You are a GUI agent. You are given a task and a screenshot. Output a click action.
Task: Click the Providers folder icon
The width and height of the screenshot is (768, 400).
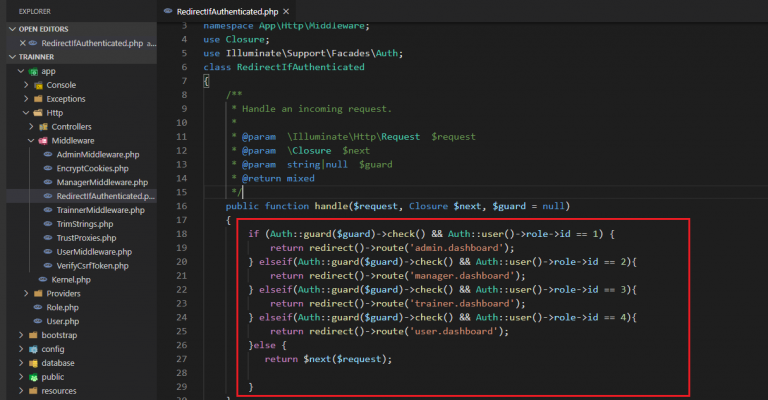coord(38,293)
